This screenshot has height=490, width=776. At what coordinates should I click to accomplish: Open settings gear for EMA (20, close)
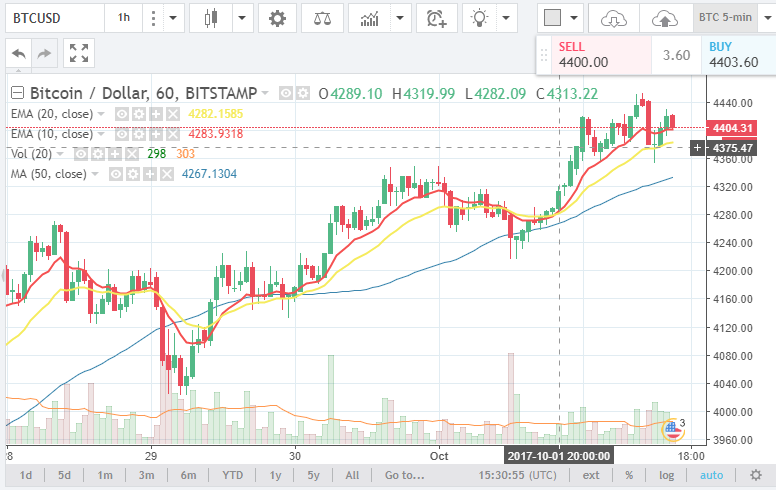coord(139,114)
